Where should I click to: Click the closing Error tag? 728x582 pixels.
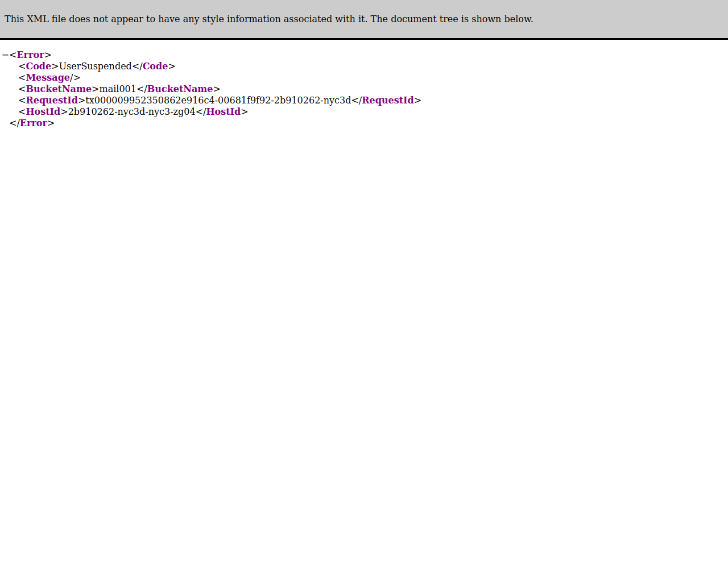(x=32, y=123)
